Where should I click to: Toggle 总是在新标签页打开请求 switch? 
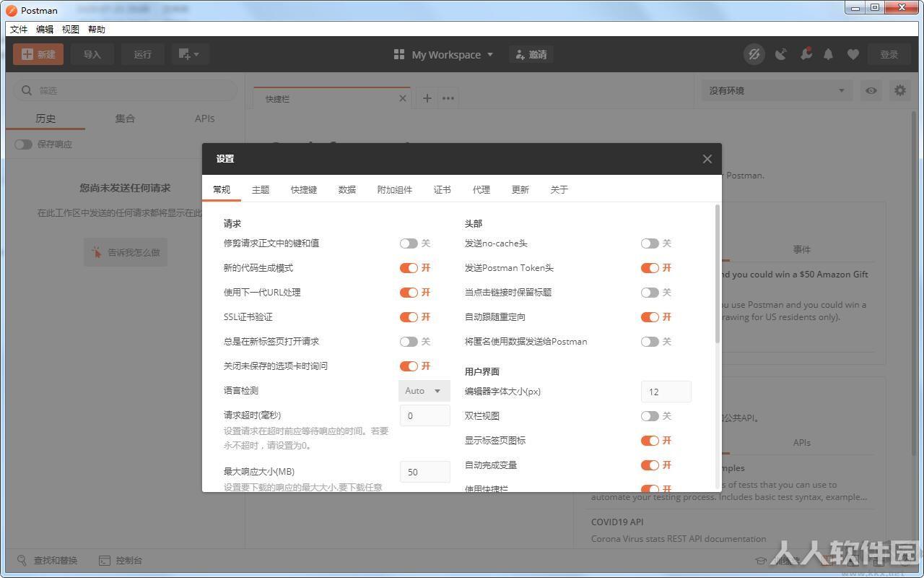pos(409,342)
